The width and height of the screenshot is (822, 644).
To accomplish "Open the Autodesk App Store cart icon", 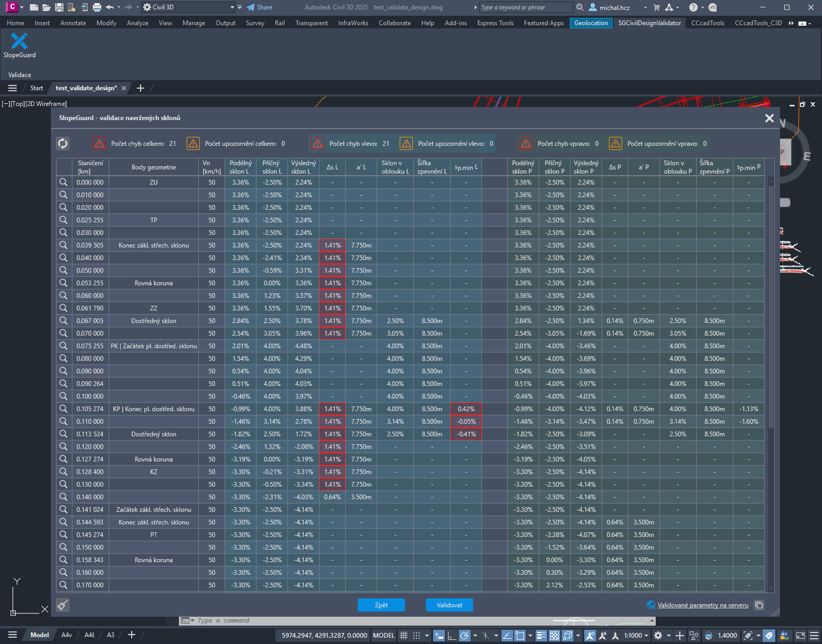I will click(x=656, y=7).
